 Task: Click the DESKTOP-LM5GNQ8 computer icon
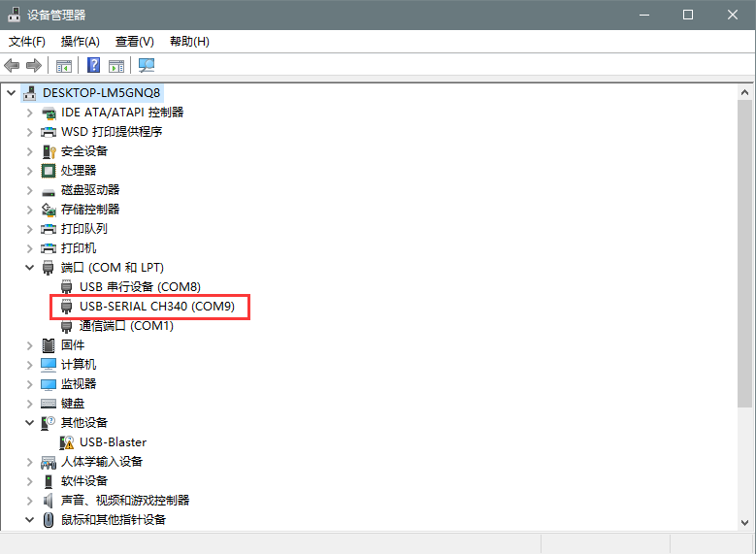[x=30, y=93]
